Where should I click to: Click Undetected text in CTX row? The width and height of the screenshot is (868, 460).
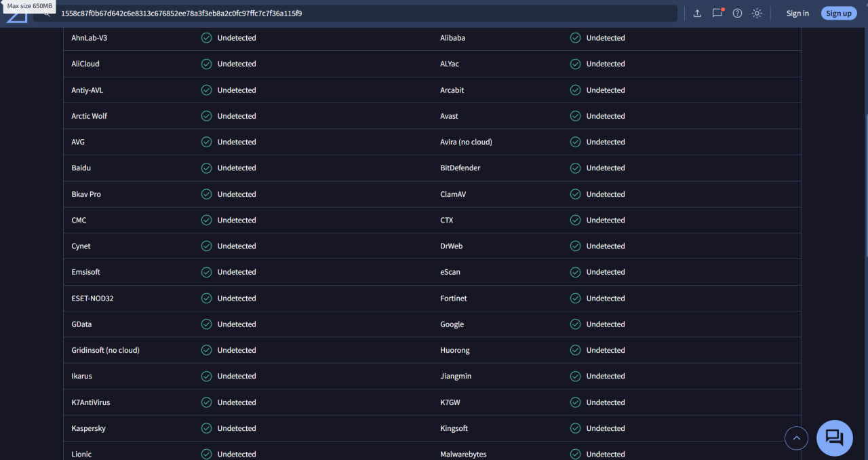pos(606,220)
